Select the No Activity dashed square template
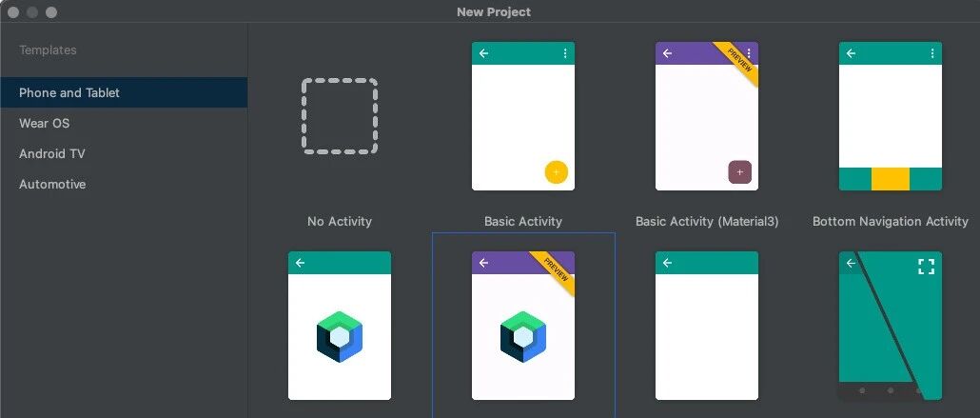Image resolution: width=980 pixels, height=418 pixels. click(340, 116)
